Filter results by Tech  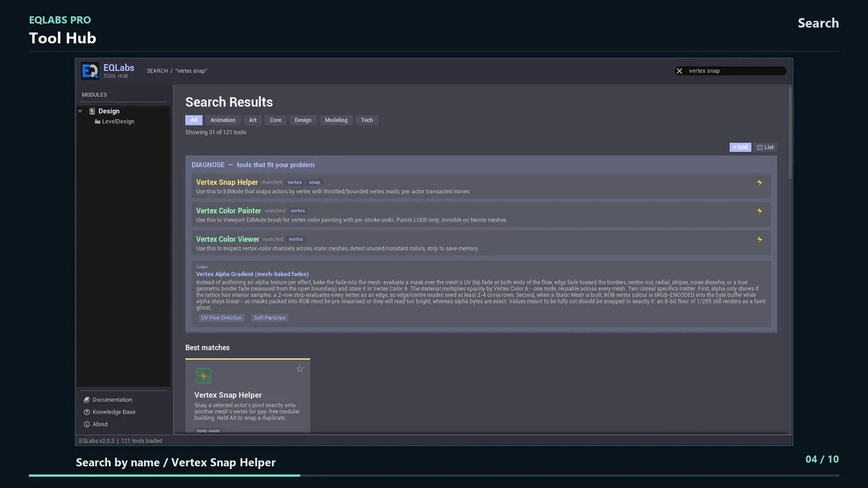tap(366, 120)
